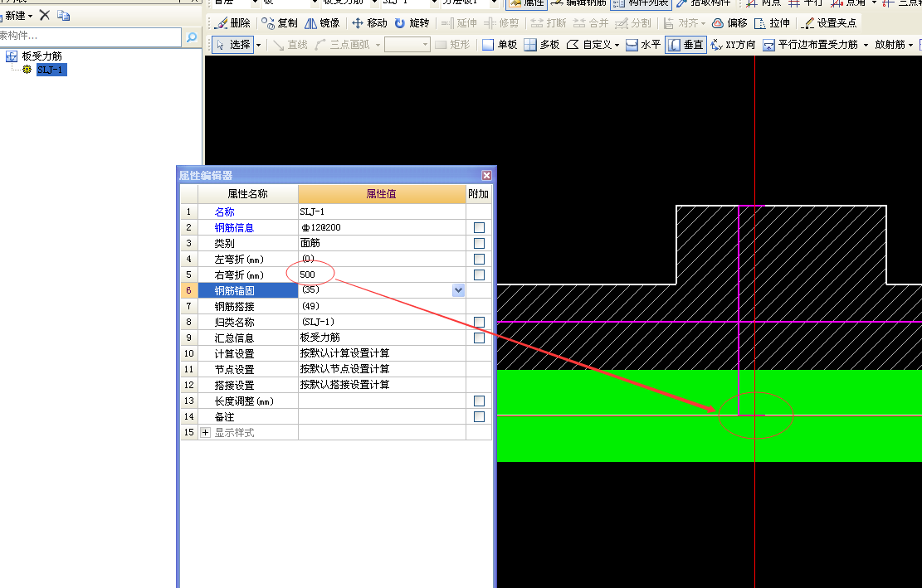Choose the XY方向 layout option
This screenshot has width=922, height=588.
[x=734, y=45]
